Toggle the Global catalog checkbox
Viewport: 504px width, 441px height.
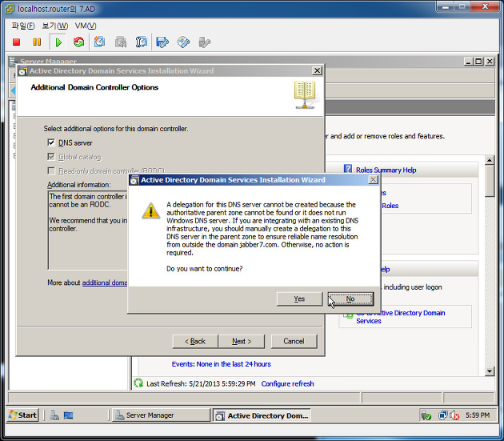51,157
